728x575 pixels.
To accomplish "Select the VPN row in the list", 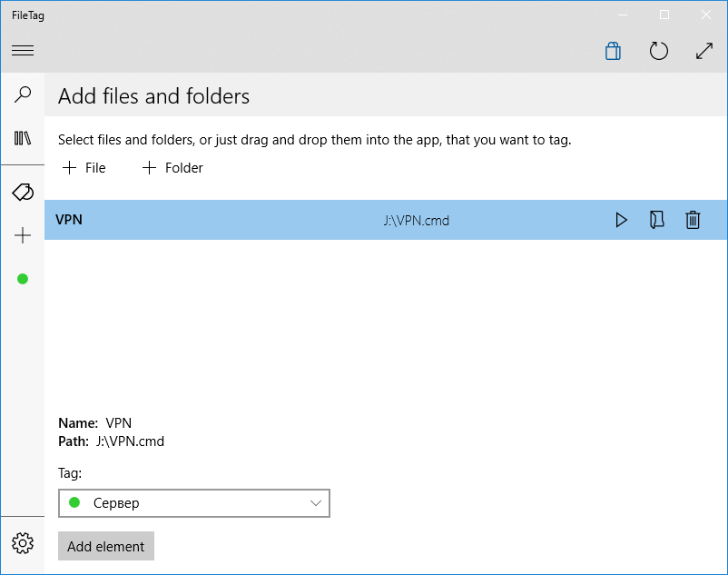I will pyautogui.click(x=386, y=220).
